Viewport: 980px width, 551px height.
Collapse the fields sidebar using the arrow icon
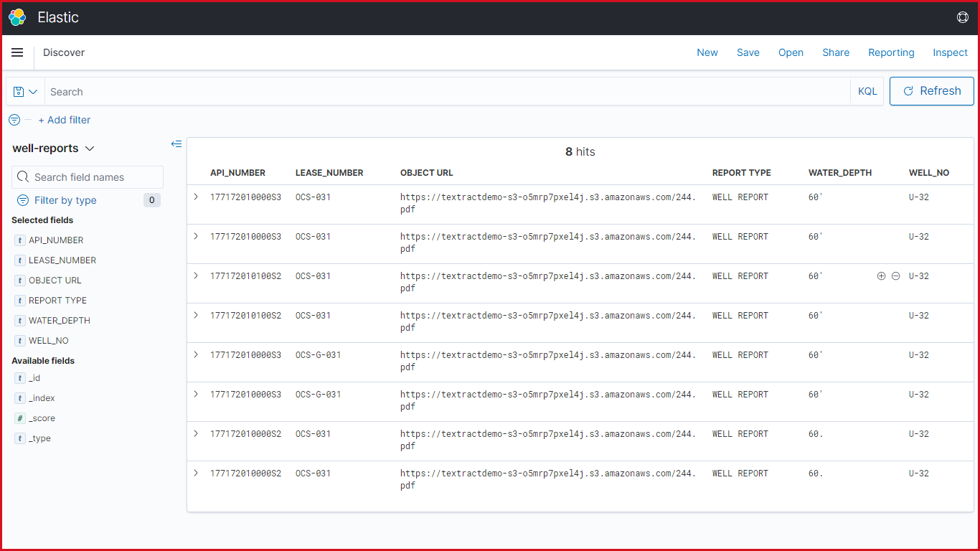click(x=176, y=144)
